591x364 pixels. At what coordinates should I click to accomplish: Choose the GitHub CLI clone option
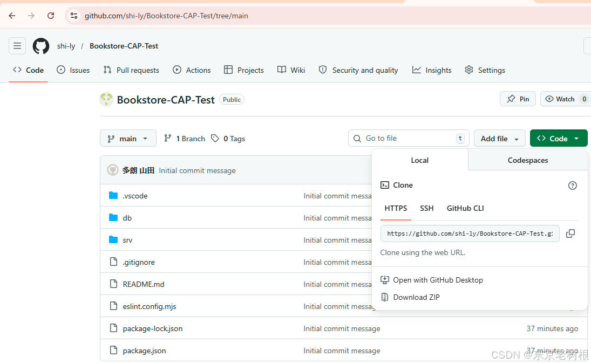(x=465, y=208)
